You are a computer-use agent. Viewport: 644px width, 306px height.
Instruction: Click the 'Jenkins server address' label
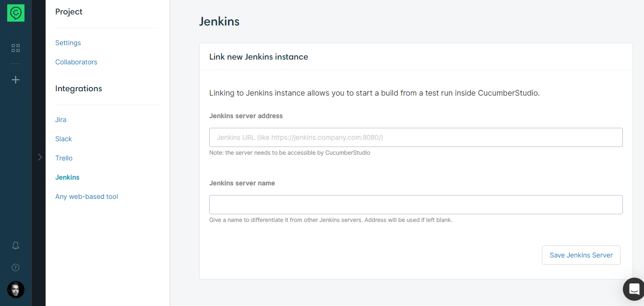pos(246,116)
